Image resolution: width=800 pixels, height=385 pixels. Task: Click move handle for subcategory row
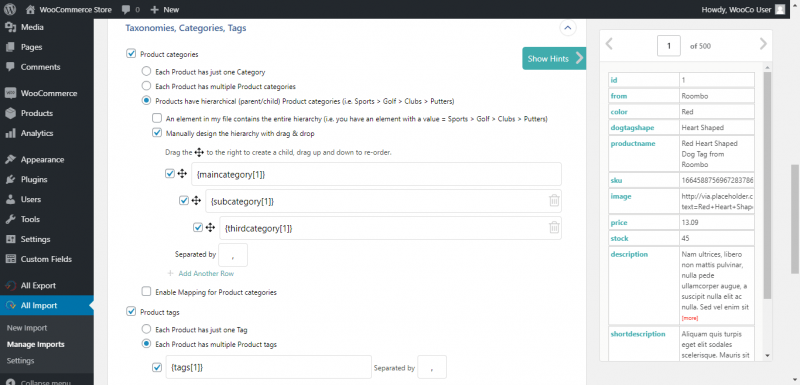pyautogui.click(x=196, y=201)
